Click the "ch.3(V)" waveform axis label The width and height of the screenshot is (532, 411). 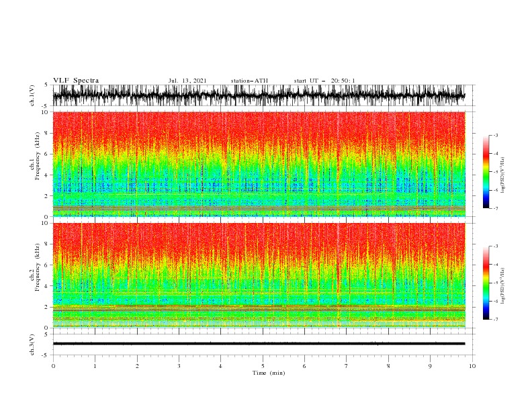click(32, 345)
